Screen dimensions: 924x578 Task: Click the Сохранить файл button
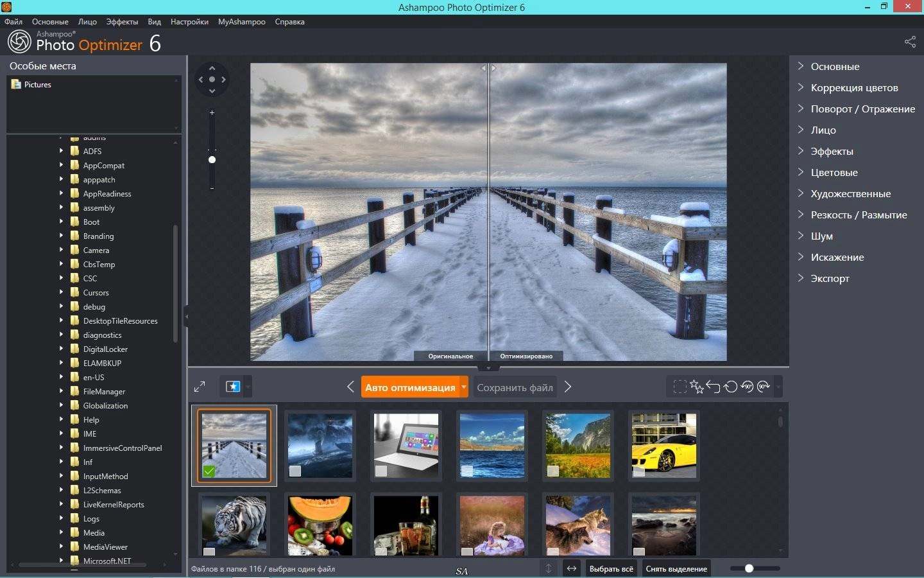515,387
